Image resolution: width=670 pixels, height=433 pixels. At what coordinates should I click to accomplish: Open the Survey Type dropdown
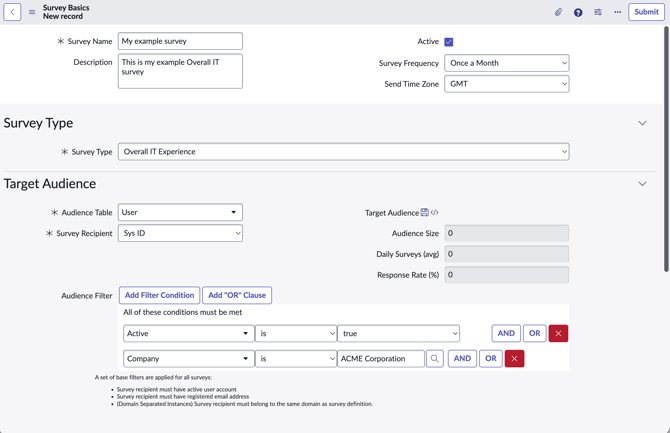(x=343, y=152)
